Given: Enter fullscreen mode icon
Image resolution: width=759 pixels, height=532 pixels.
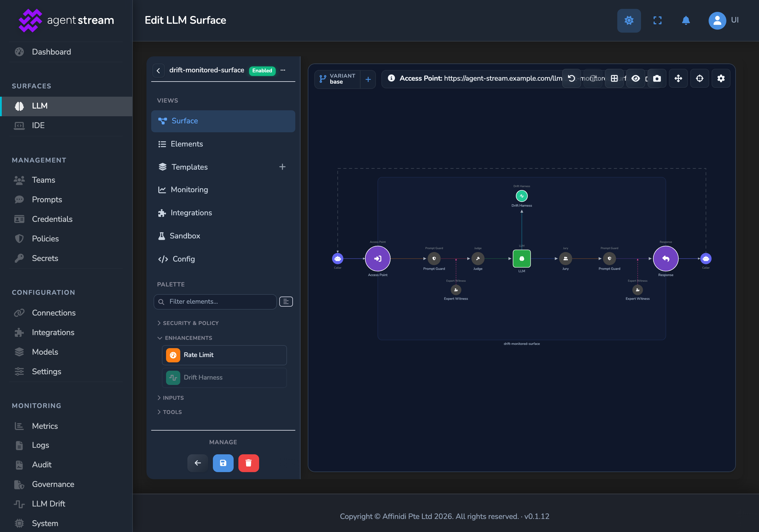Looking at the screenshot, I should click(x=658, y=20).
